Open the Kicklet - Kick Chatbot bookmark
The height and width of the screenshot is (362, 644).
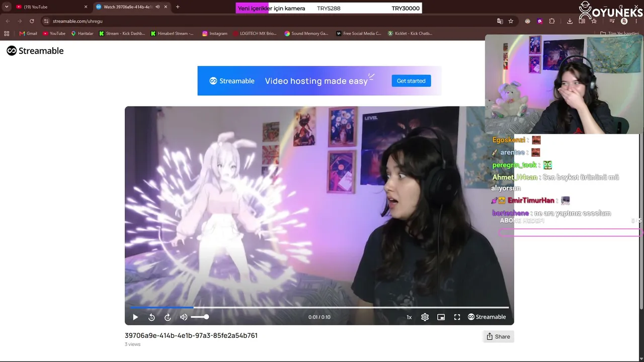coord(410,34)
